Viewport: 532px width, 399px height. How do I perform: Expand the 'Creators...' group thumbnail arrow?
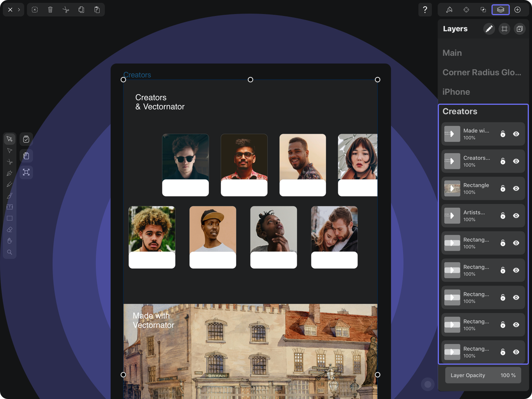coord(452,161)
